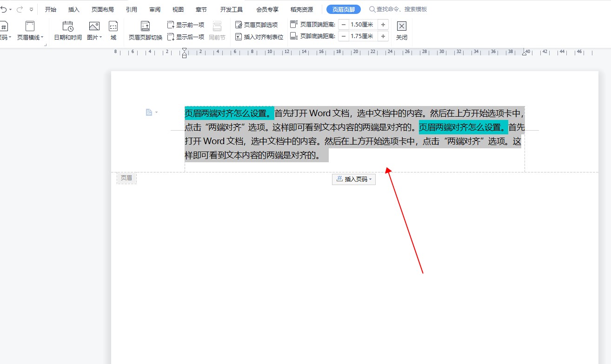Click Insert Alignment Tab (插入对齐制表位)
The height and width of the screenshot is (364, 611).
[x=259, y=37]
